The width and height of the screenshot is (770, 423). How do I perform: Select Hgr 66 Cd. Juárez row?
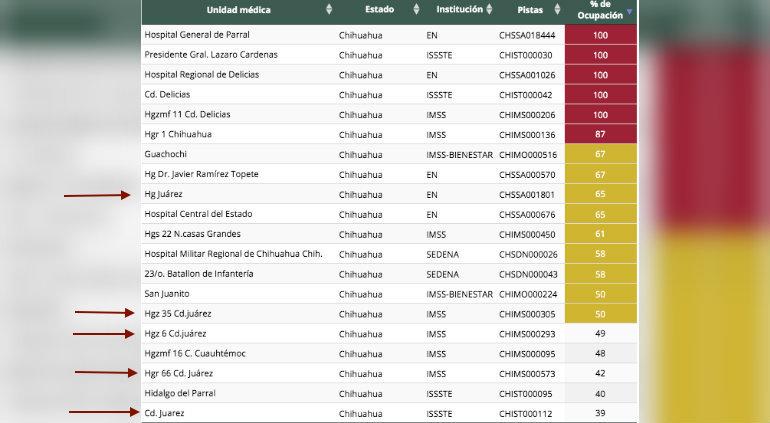389,373
